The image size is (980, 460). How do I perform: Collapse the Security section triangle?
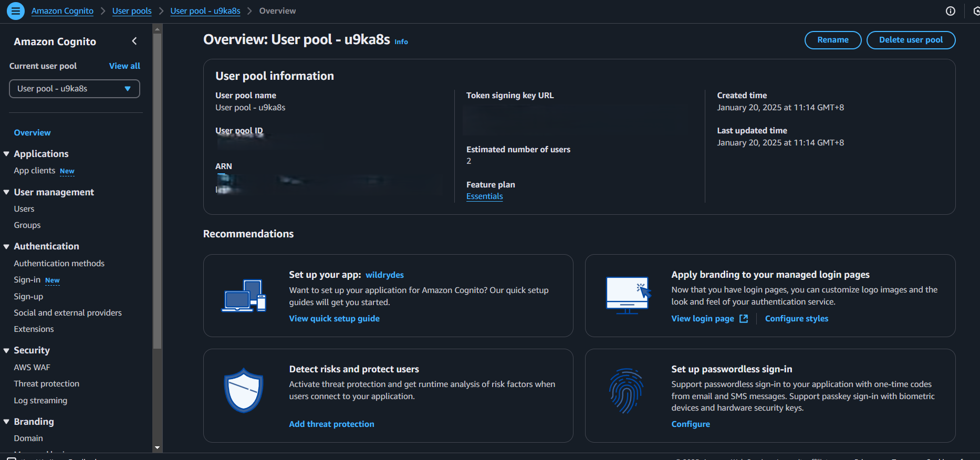tap(6, 350)
